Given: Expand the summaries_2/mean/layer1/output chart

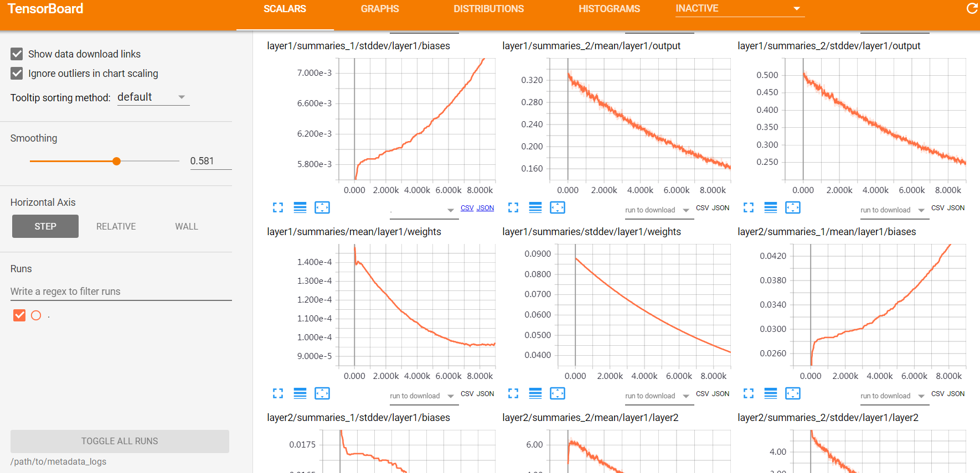Looking at the screenshot, I should [x=513, y=207].
